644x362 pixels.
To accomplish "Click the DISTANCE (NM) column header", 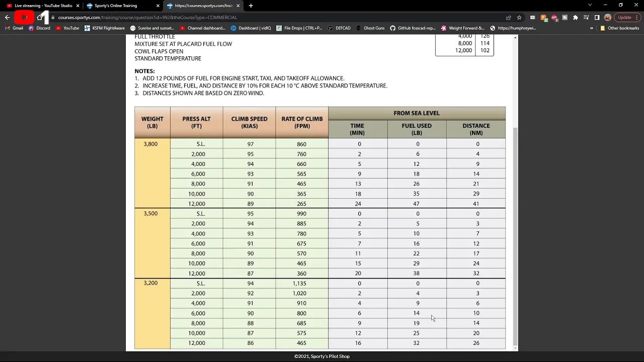I will point(476,129).
